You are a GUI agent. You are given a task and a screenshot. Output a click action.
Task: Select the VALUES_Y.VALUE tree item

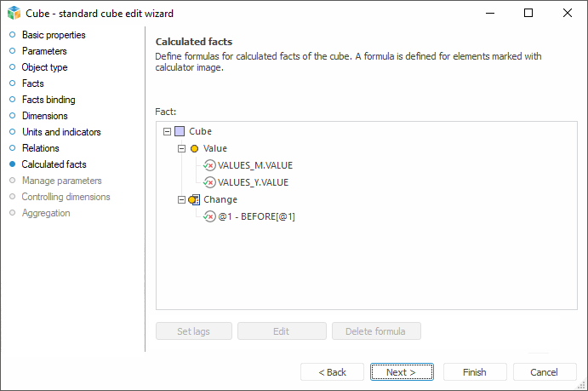click(x=253, y=181)
